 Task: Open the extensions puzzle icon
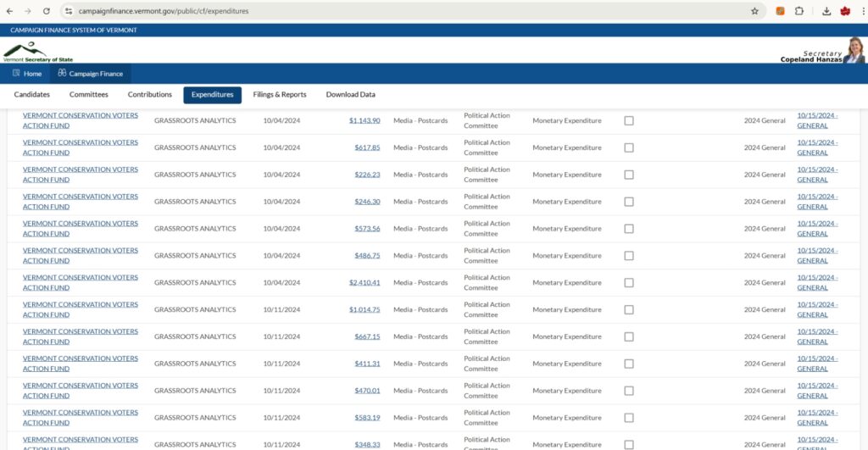tap(798, 11)
